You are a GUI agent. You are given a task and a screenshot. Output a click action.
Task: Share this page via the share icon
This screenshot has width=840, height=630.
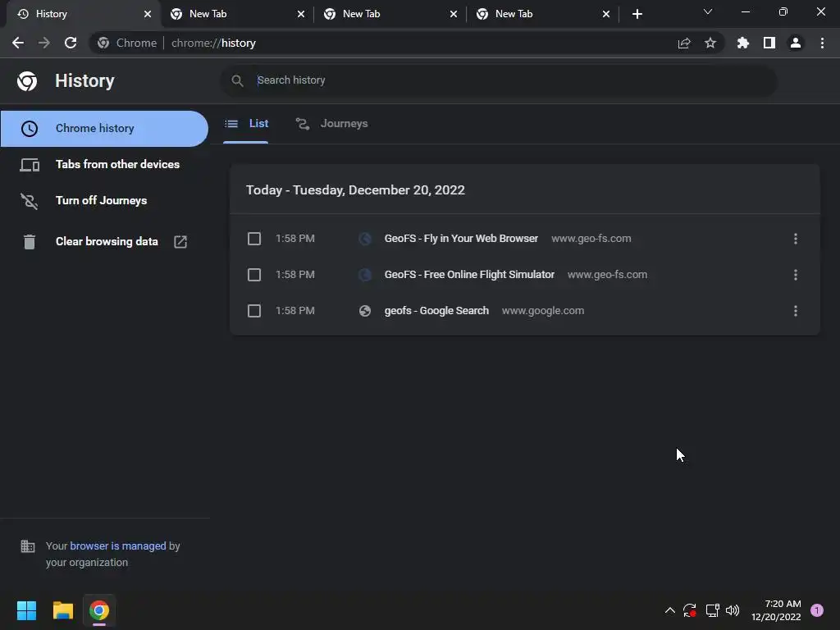tap(684, 43)
